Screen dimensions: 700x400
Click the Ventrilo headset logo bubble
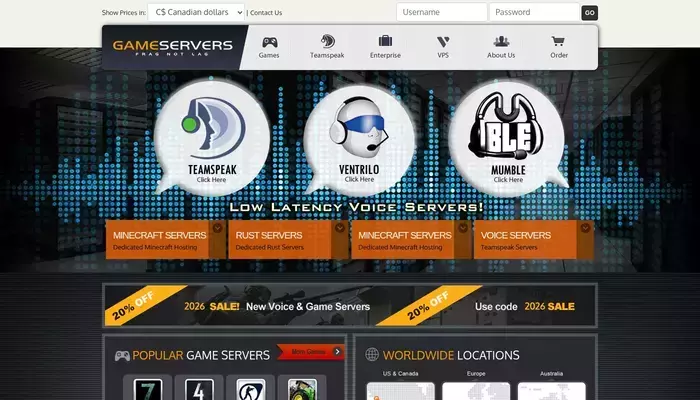359,139
